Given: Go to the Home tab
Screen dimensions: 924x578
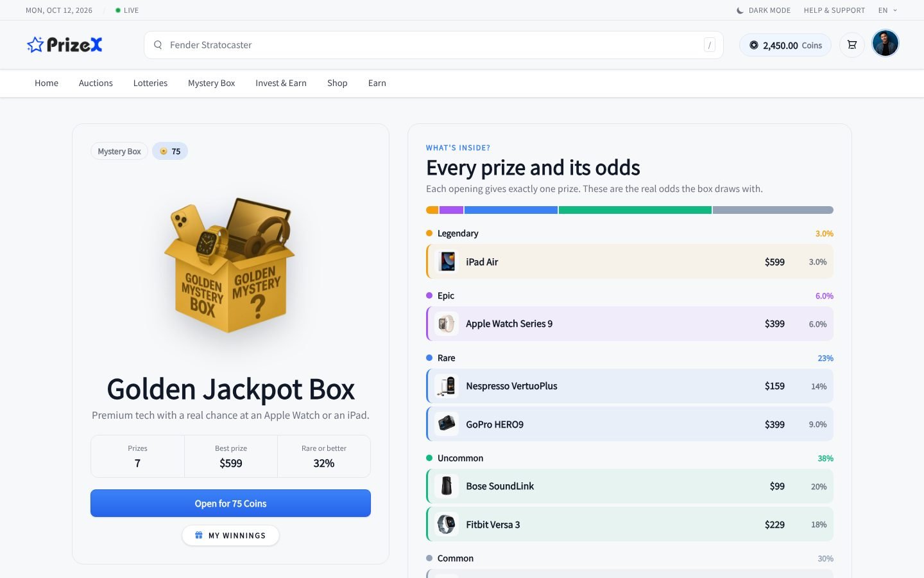Looking at the screenshot, I should (46, 83).
